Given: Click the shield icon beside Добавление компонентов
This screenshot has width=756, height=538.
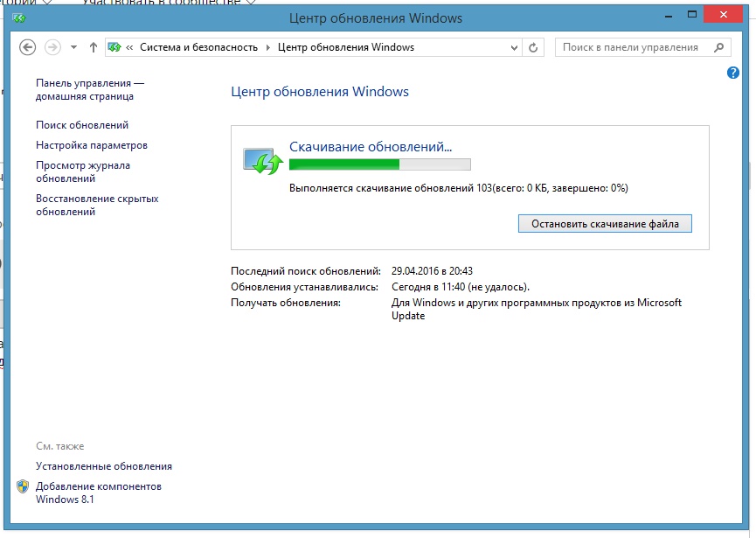Looking at the screenshot, I should click(x=23, y=486).
